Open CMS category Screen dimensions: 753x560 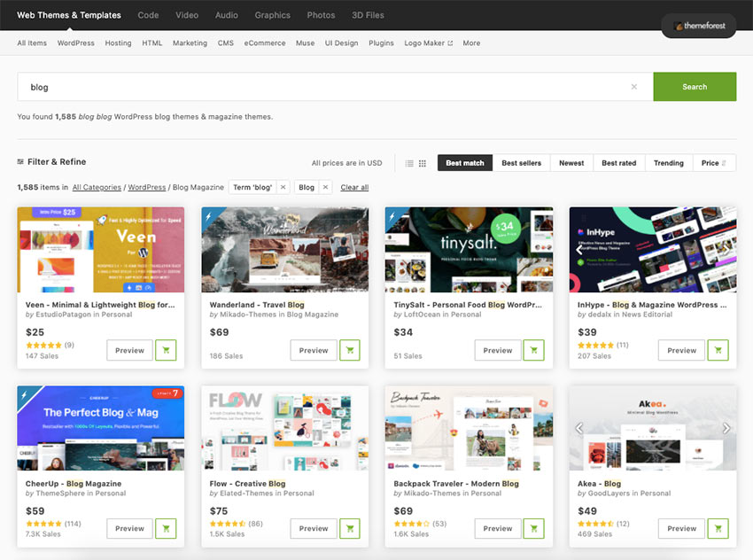click(226, 43)
